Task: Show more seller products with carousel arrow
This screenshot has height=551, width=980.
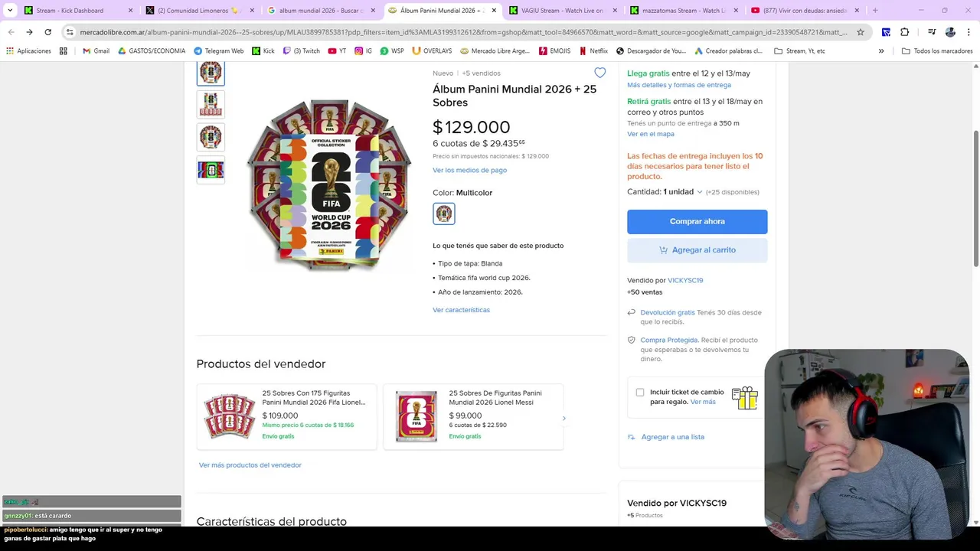Action: 564,419
